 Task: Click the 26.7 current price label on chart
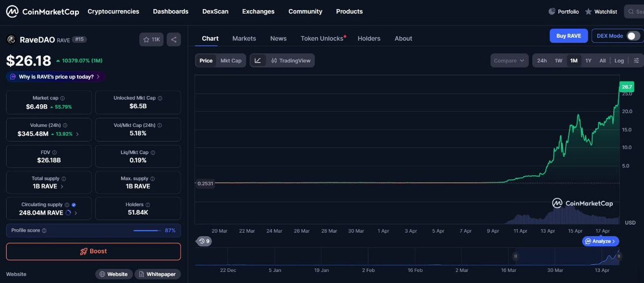point(626,86)
